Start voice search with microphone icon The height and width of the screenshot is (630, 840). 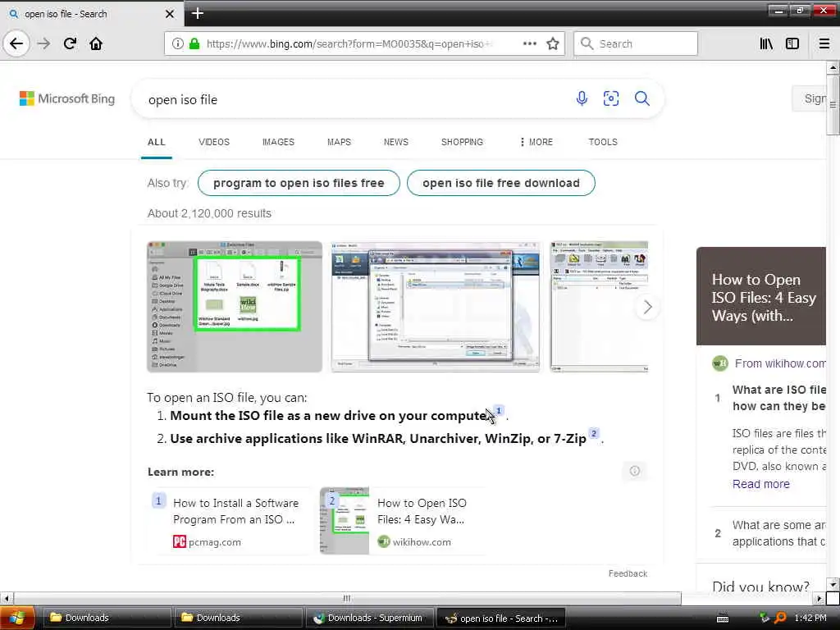(x=582, y=98)
